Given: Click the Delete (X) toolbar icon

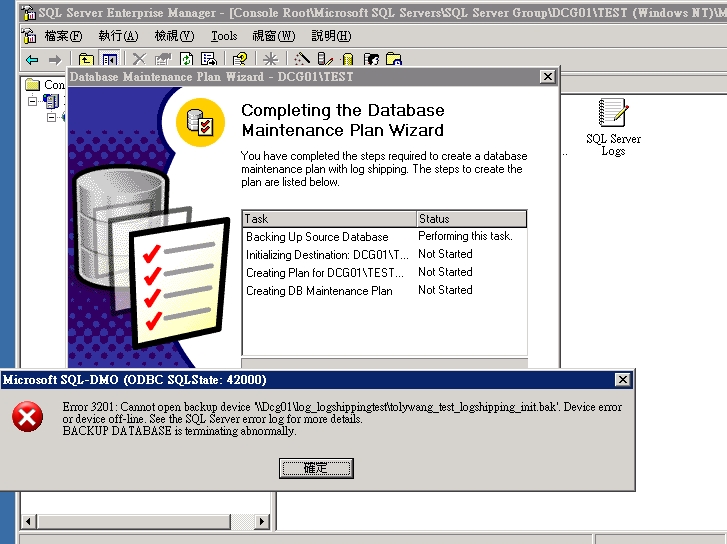Looking at the screenshot, I should (x=139, y=59).
